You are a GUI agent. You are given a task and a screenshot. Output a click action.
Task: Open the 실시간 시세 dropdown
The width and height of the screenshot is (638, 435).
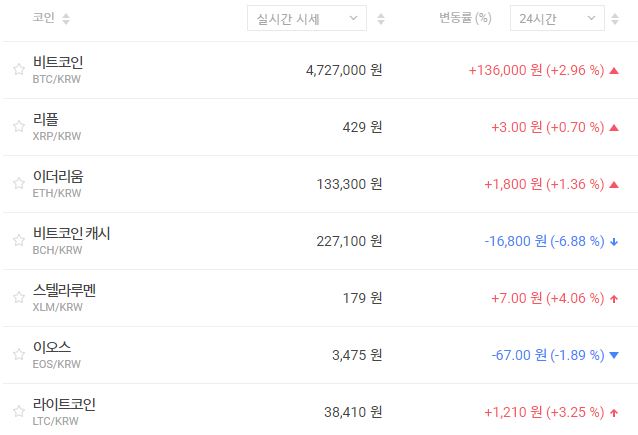click(x=306, y=19)
